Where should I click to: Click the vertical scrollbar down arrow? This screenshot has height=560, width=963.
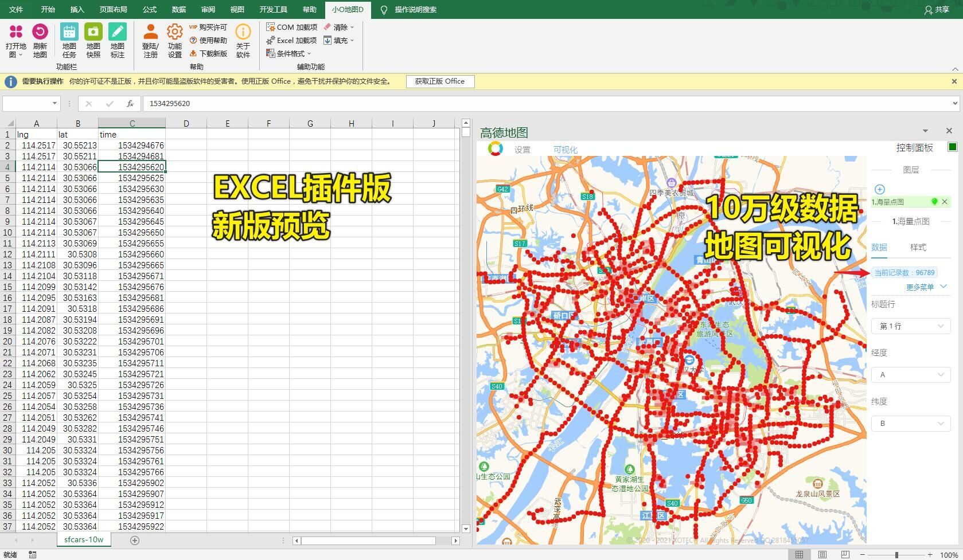click(466, 529)
